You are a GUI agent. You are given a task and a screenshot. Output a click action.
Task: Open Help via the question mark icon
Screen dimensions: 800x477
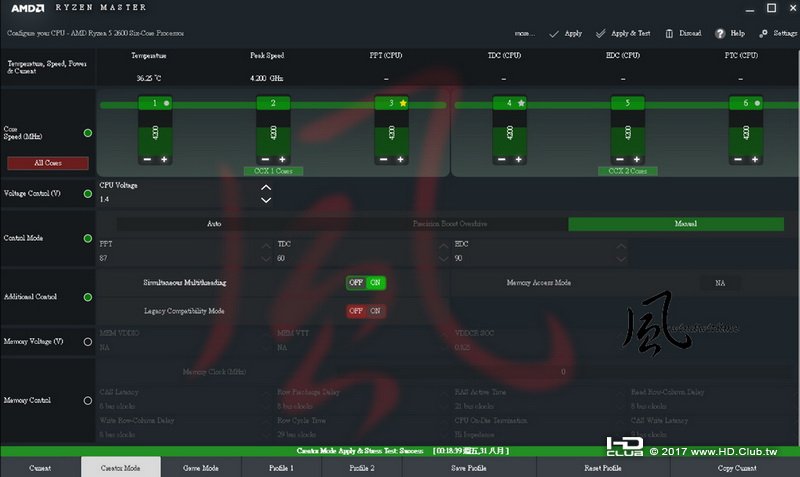(x=720, y=34)
